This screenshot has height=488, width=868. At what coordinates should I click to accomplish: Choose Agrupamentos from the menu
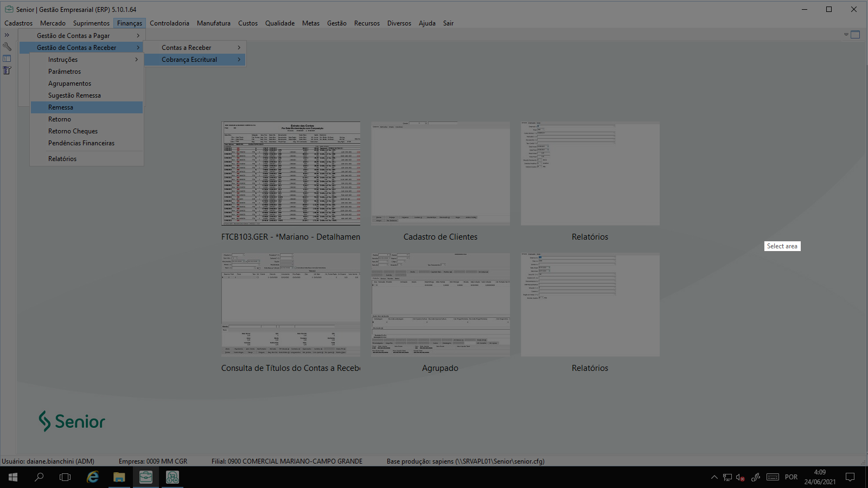(87, 84)
